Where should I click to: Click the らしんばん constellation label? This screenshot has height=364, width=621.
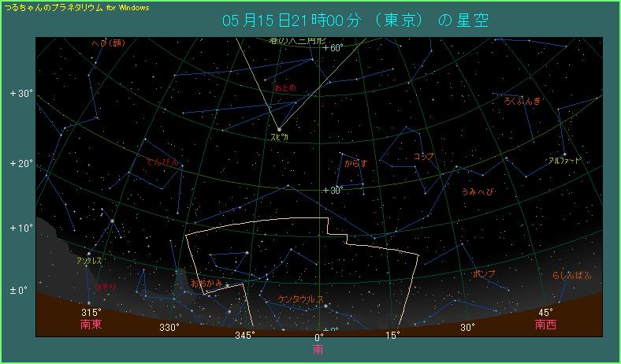coord(571,275)
